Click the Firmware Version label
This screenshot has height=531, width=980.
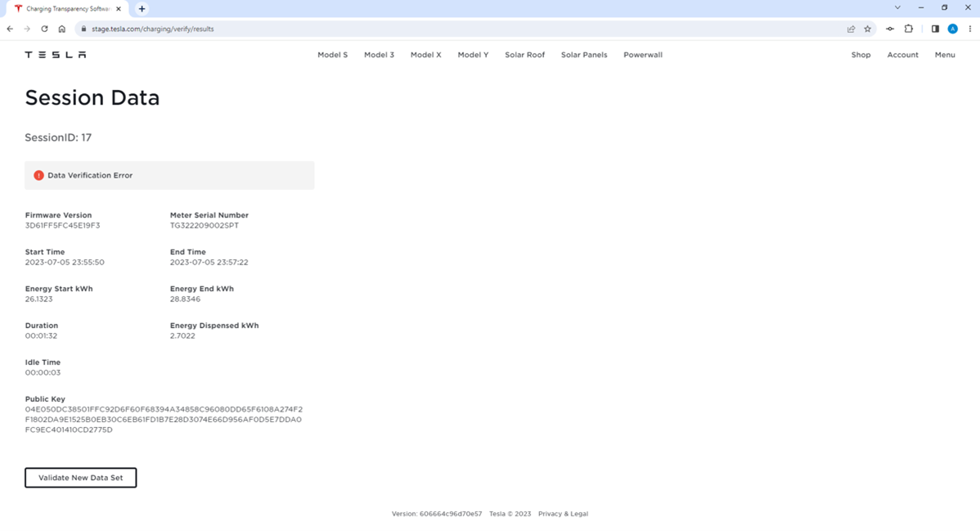(x=58, y=215)
